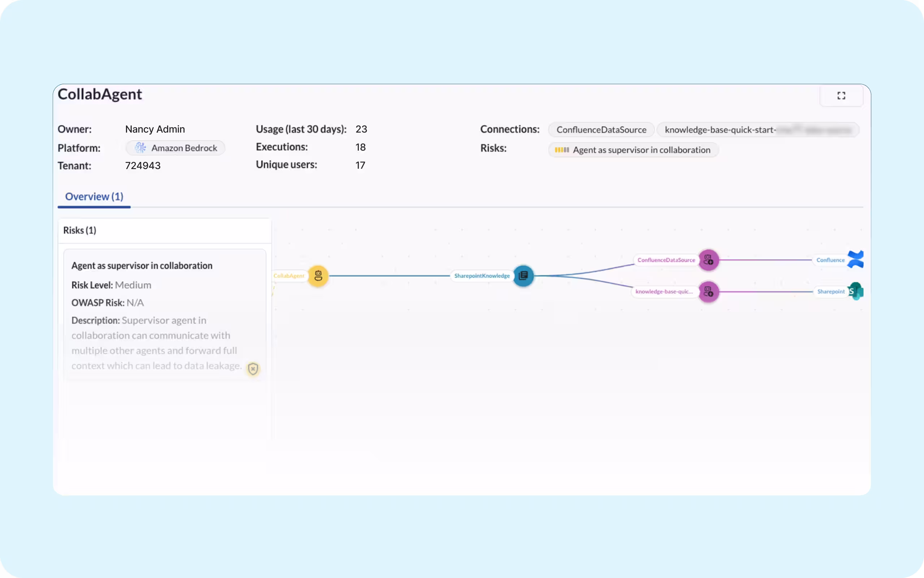Screen dimensions: 924x578
Task: Click the knowledge-base-quick-start connection chip
Action: pos(758,130)
